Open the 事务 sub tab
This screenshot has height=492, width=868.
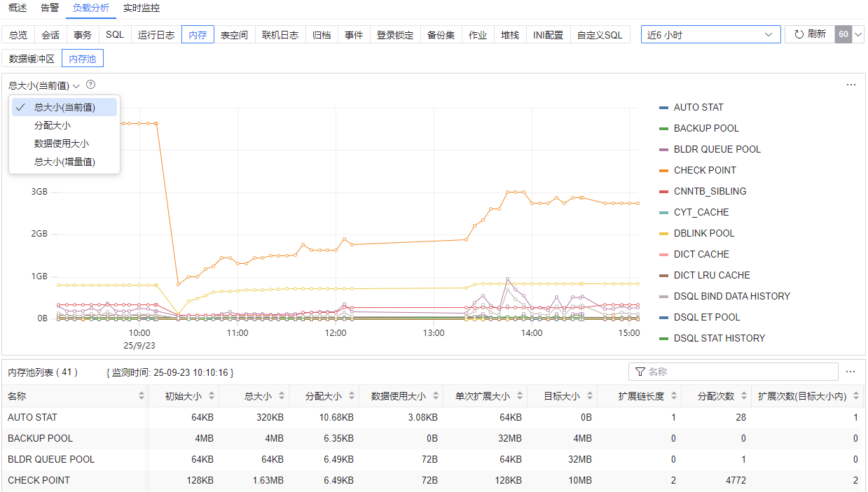click(83, 35)
